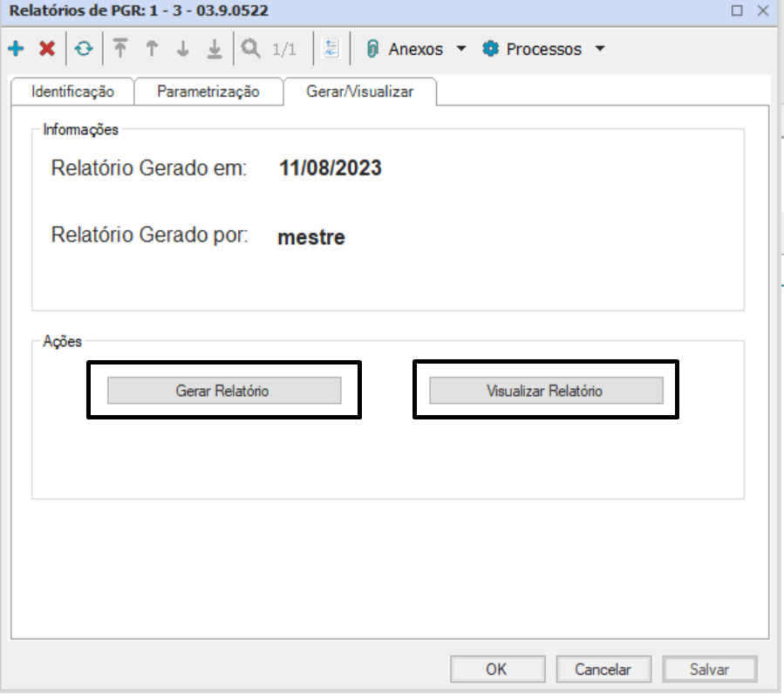Open search with the magnifier icon
The image size is (784, 695).
(250, 49)
